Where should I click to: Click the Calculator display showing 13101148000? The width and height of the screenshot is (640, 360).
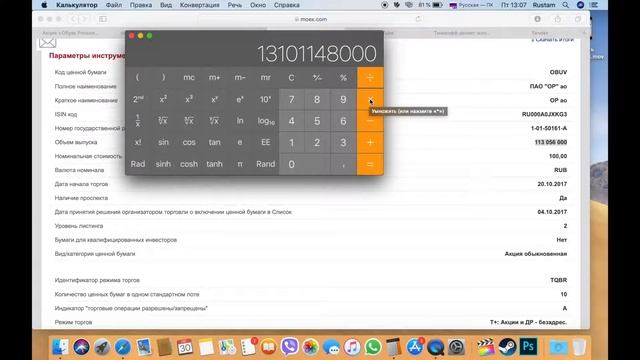tap(316, 53)
